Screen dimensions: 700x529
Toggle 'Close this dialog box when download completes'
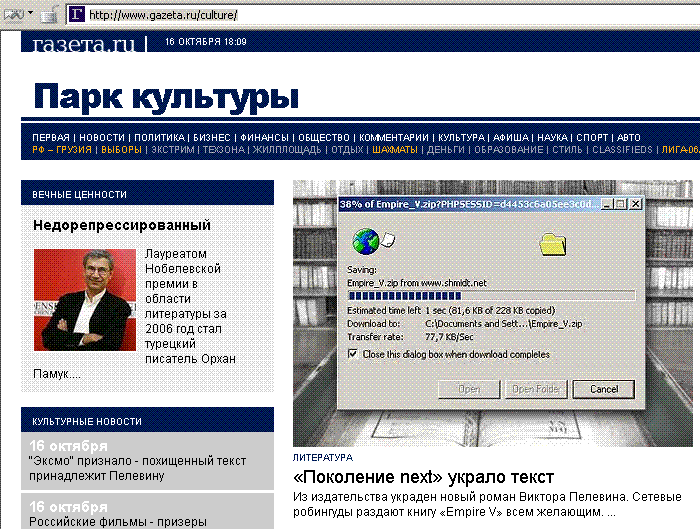[x=352, y=354]
